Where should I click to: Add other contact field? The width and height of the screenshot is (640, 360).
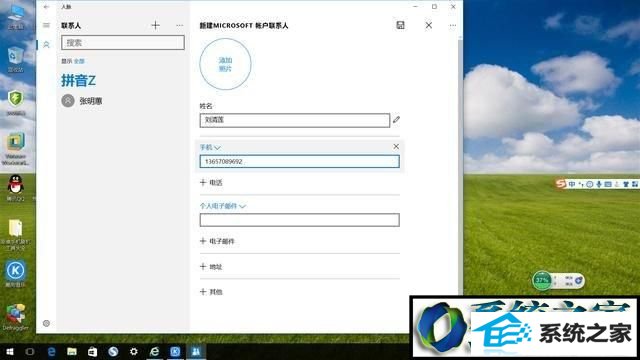[211, 292]
